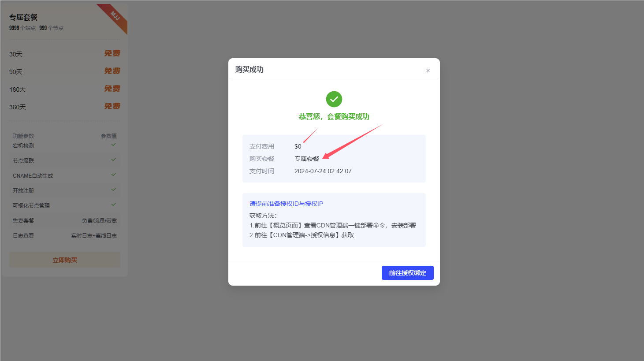Toggle the 开放注册 feature checkmark

click(x=114, y=190)
